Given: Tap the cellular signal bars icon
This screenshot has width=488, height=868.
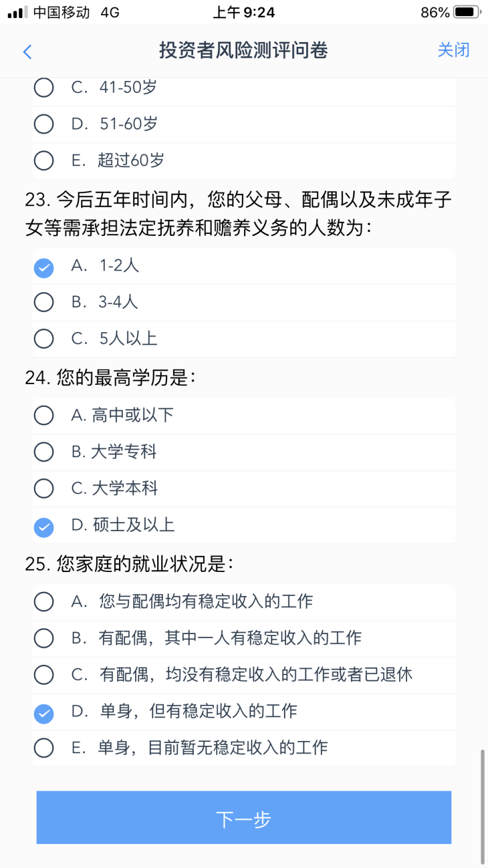Looking at the screenshot, I should [x=18, y=13].
